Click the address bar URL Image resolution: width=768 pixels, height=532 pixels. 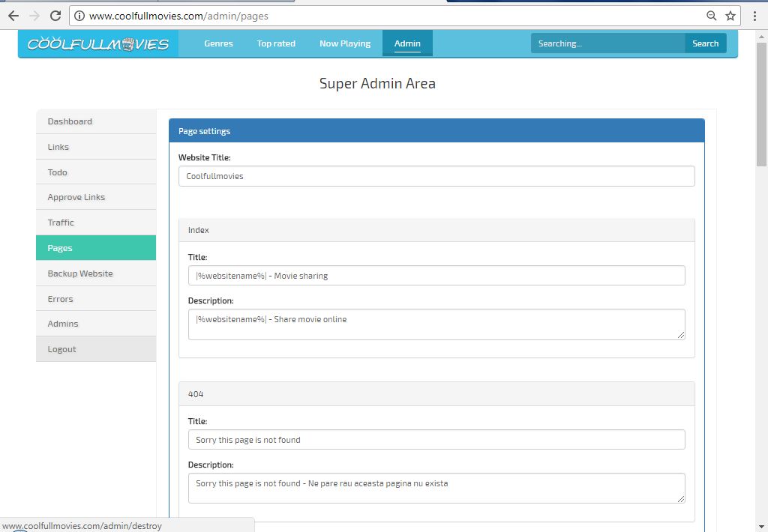(178, 16)
